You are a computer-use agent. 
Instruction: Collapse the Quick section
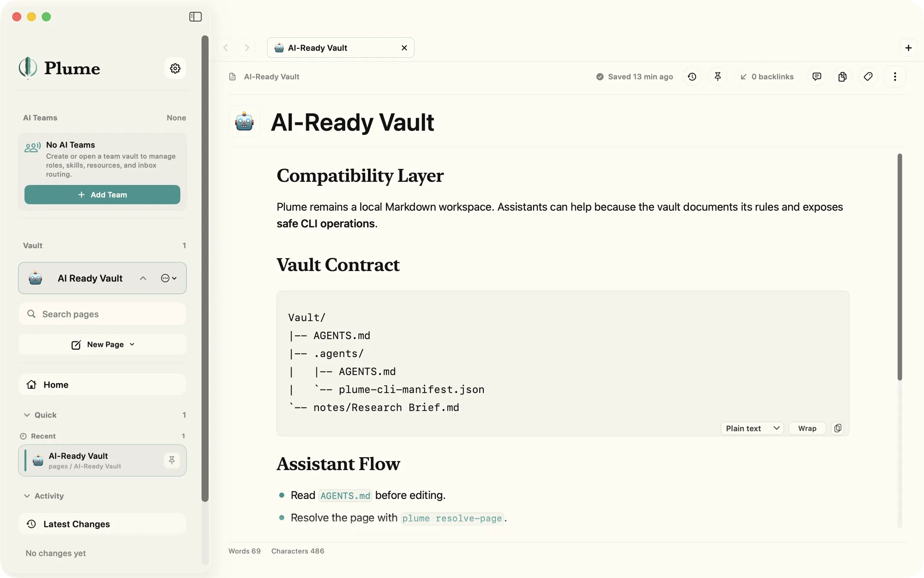27,415
